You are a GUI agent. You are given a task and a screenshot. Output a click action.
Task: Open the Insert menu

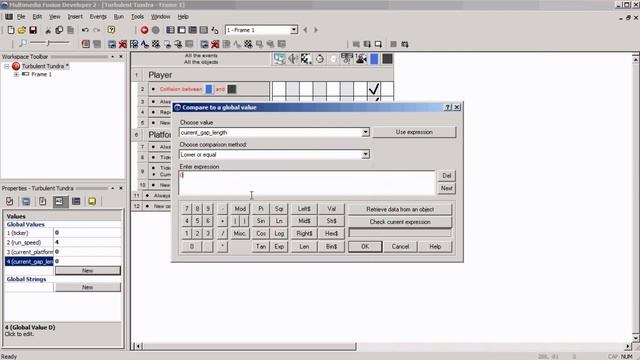pyautogui.click(x=75, y=17)
